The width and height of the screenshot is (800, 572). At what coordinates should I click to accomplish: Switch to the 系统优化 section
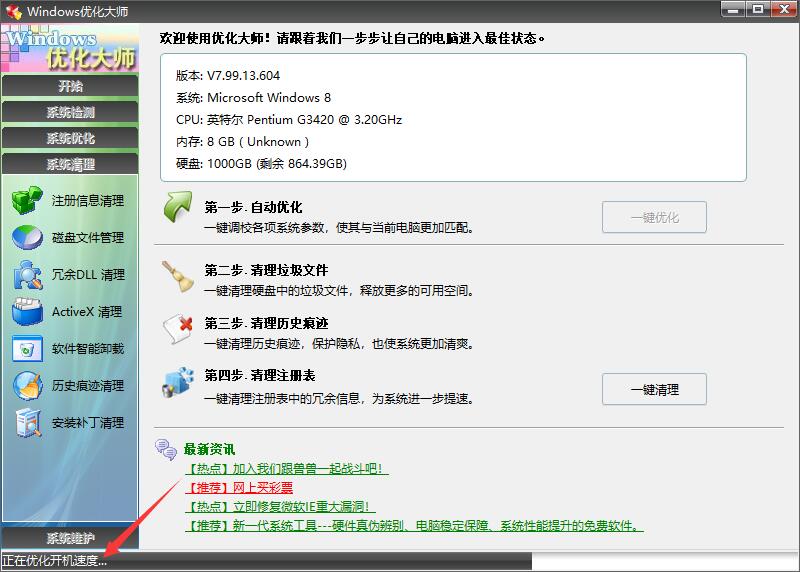[70, 138]
